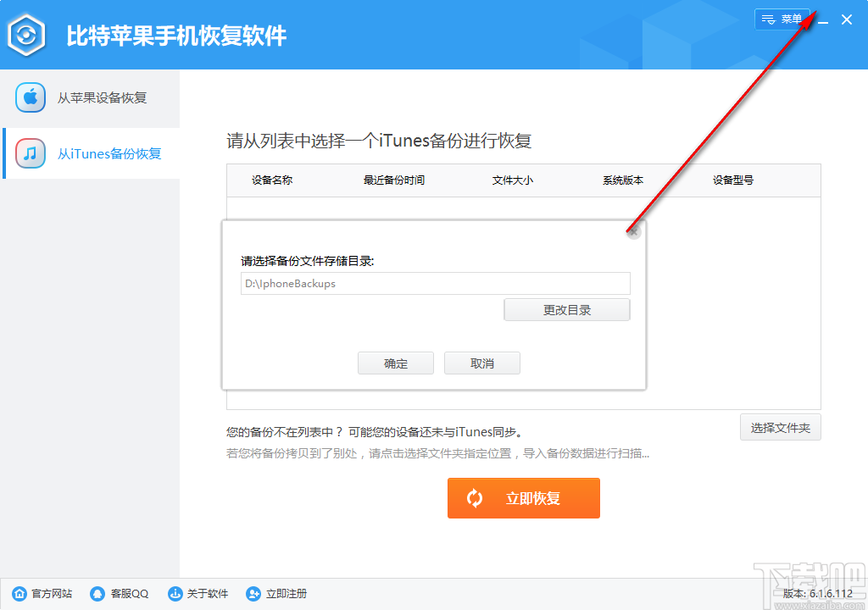The height and width of the screenshot is (610, 868).
Task: Click the backup directory path field
Action: [435, 284]
